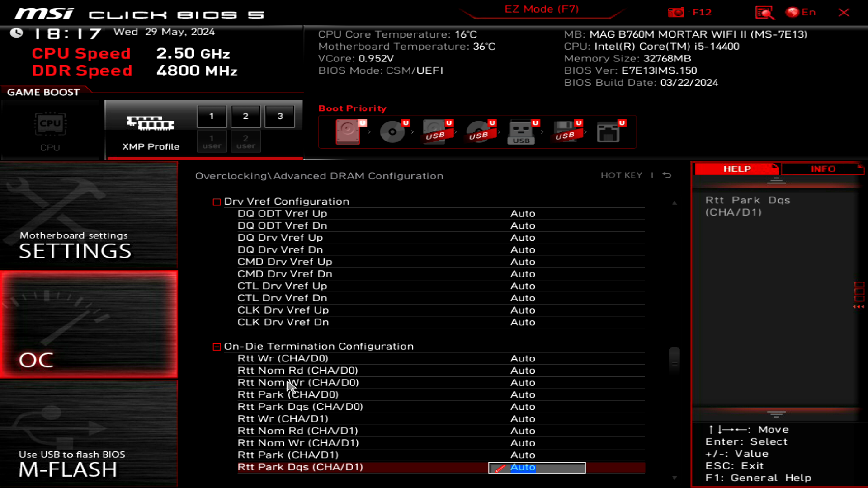This screenshot has height=488, width=868.
Task: Select the USB key boot device icon
Action: click(x=521, y=132)
